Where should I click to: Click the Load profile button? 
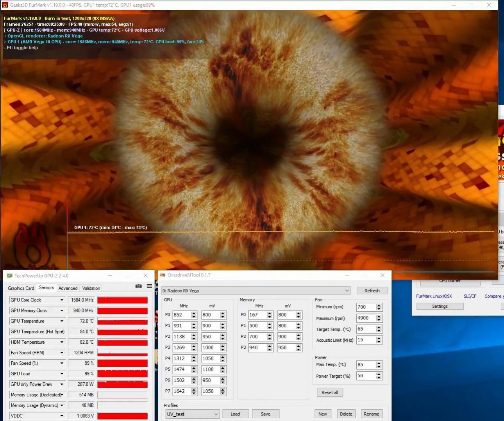click(x=235, y=414)
